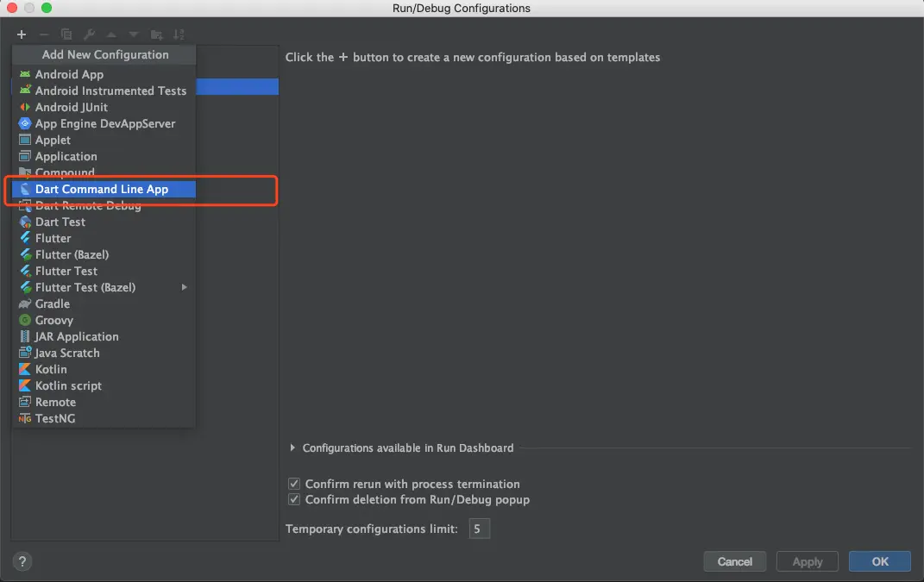Viewport: 924px width, 582px height.
Task: Open the help question mark button
Action: click(22, 562)
